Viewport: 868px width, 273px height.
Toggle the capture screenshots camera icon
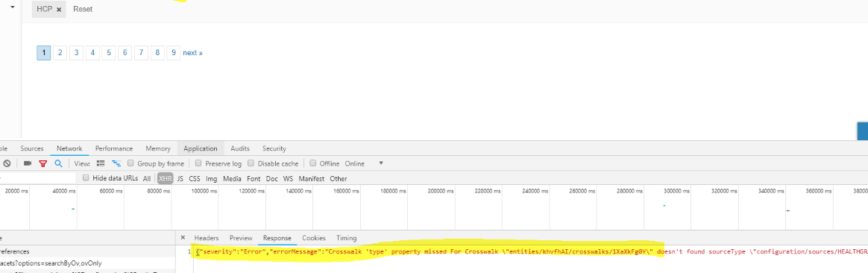(28, 163)
